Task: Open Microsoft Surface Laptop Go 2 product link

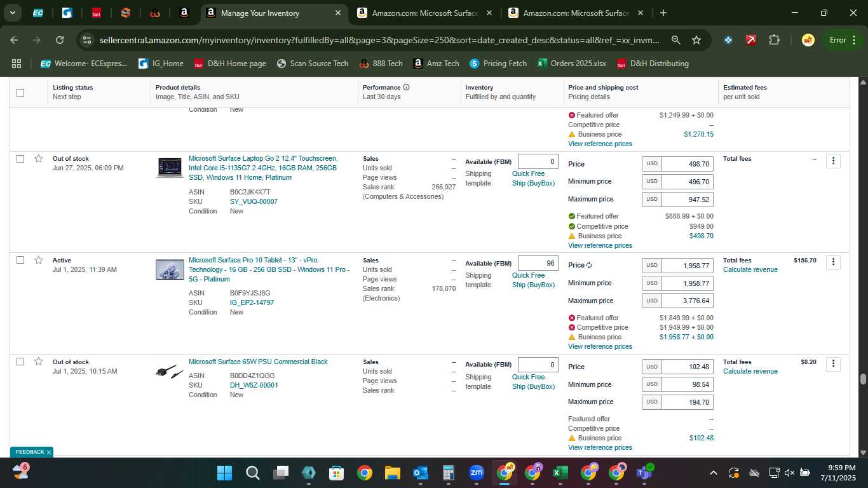Action: [x=263, y=168]
